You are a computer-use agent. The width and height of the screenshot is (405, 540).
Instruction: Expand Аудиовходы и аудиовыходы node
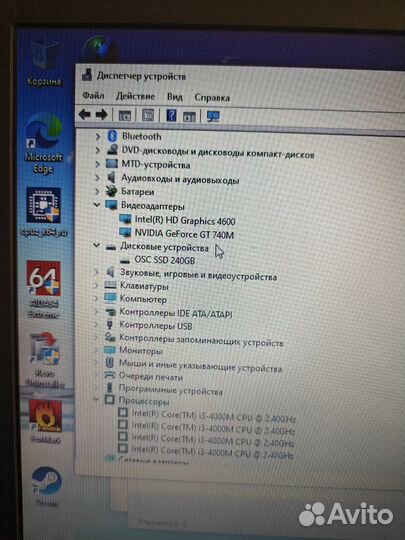(97, 178)
